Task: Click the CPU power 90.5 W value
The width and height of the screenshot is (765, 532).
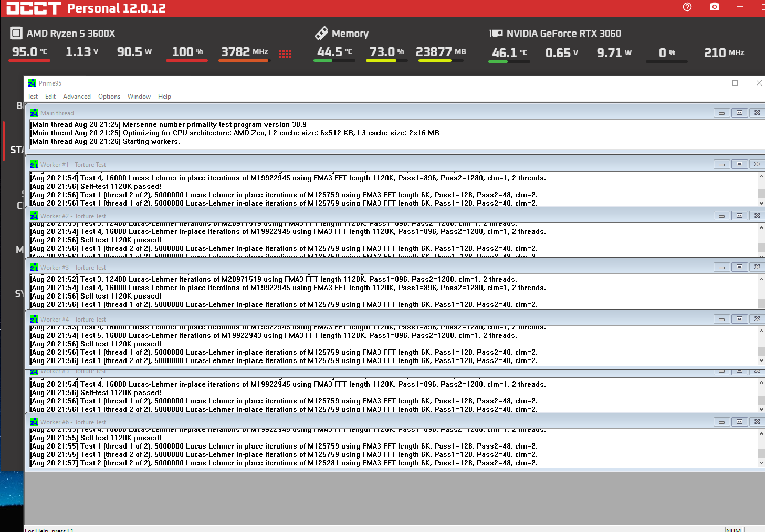Action: [x=134, y=52]
